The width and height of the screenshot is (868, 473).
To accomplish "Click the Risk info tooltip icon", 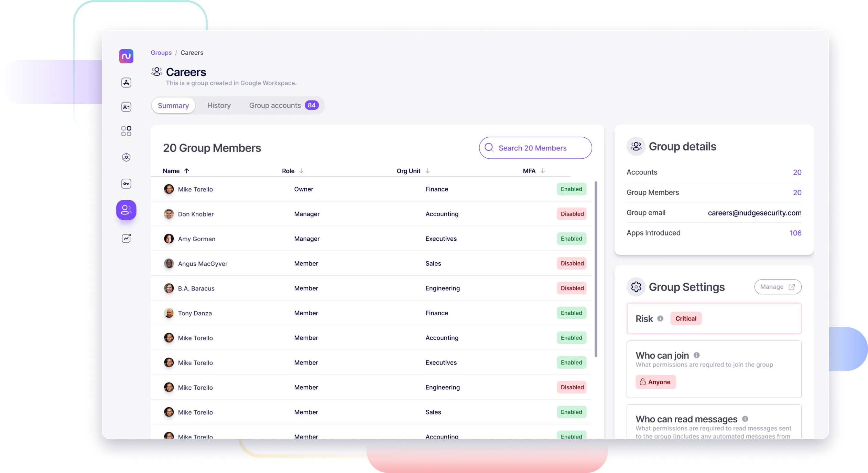I will point(661,318).
